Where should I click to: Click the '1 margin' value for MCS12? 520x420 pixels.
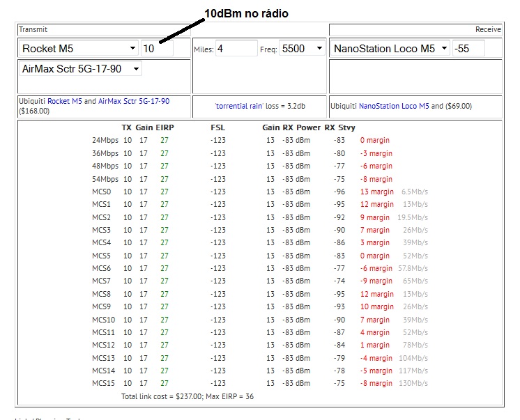point(375,345)
